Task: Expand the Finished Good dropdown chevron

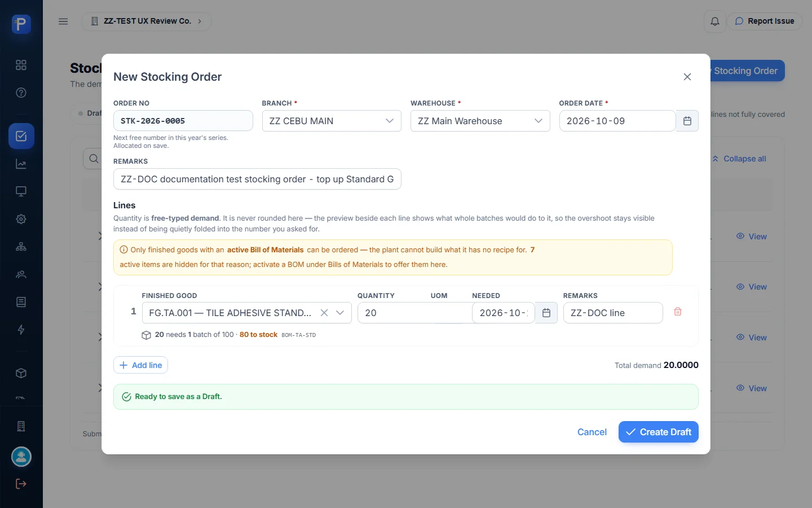Action: [340, 313]
